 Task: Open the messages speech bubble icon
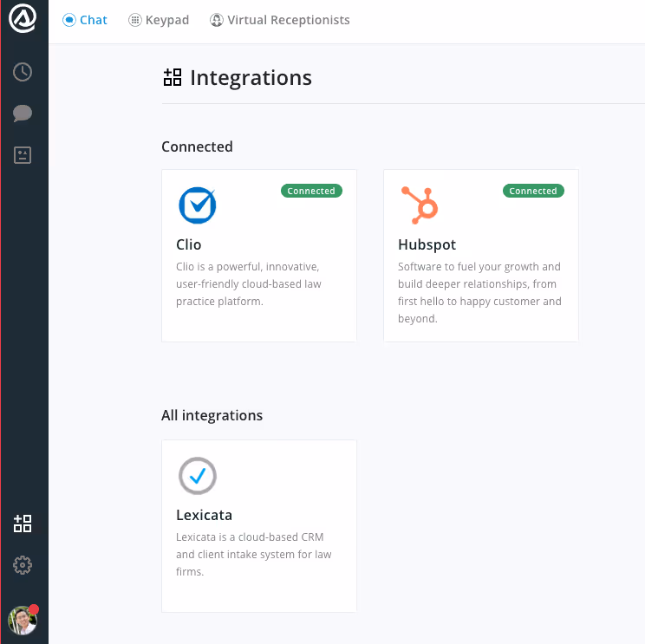[23, 114]
